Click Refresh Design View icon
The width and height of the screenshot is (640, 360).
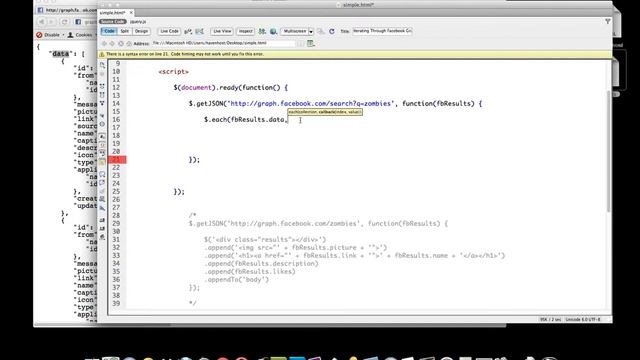(332, 31)
